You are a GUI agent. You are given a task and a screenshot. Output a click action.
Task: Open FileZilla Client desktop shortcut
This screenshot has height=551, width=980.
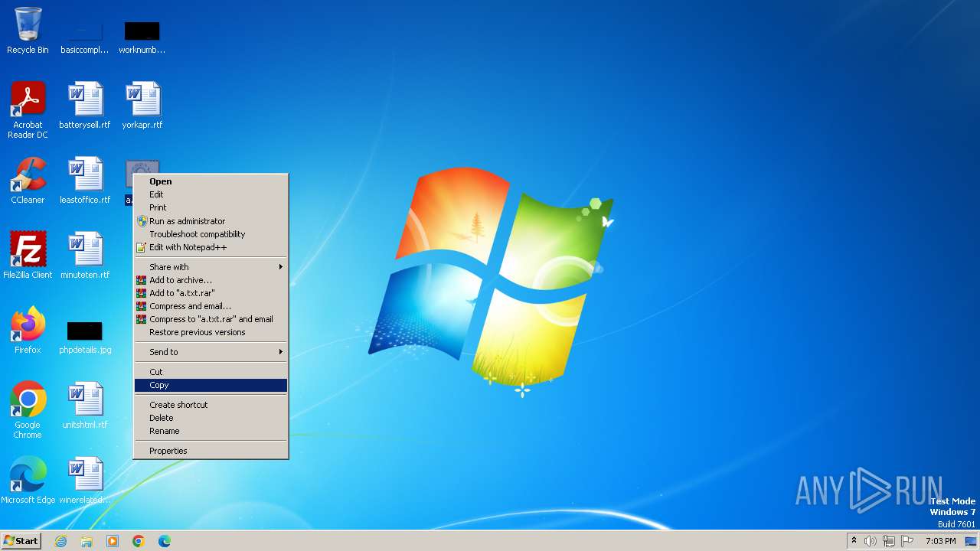tap(28, 256)
